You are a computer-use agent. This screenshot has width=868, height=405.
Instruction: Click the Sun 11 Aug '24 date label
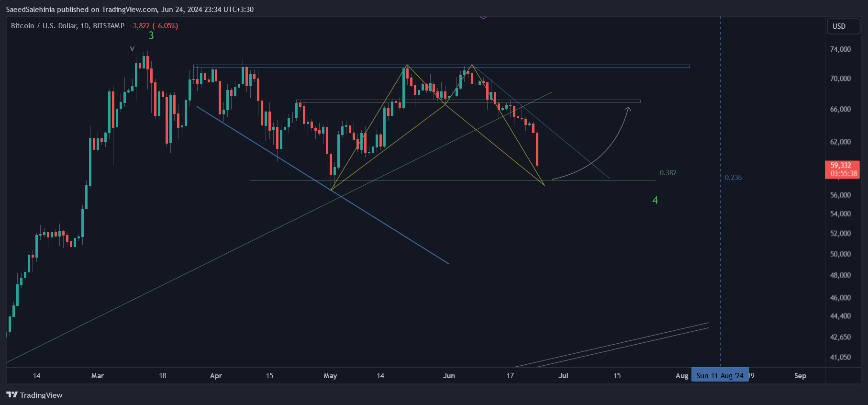tap(720, 376)
